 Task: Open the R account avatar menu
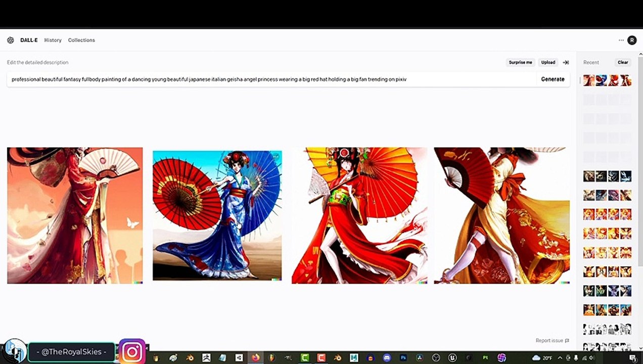[632, 40]
